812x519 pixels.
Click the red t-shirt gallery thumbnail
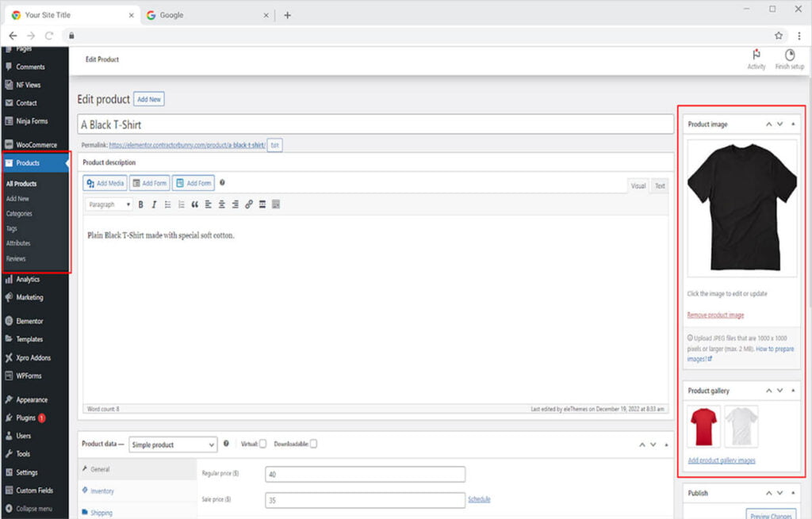pos(704,426)
